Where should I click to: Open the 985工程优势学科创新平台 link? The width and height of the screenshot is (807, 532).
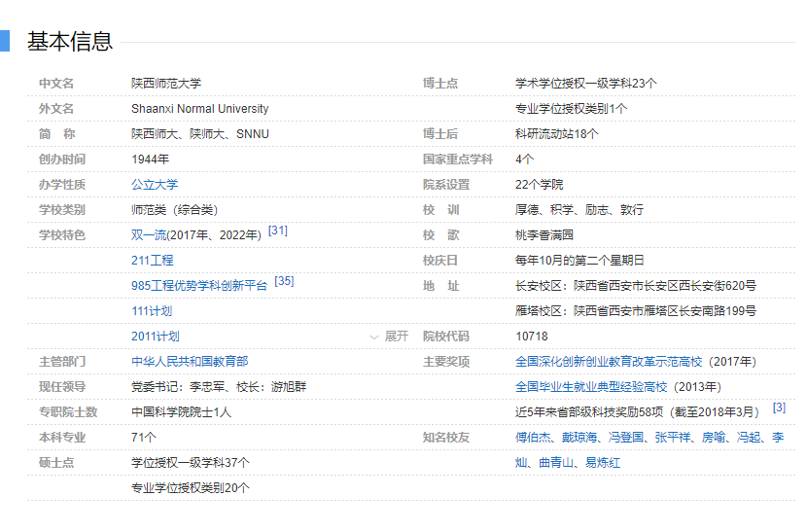pyautogui.click(x=198, y=286)
